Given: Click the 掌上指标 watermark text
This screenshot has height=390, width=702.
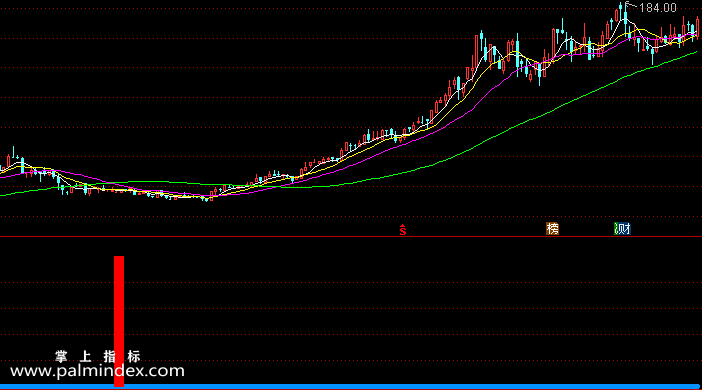Looking at the screenshot, I should point(98,356).
